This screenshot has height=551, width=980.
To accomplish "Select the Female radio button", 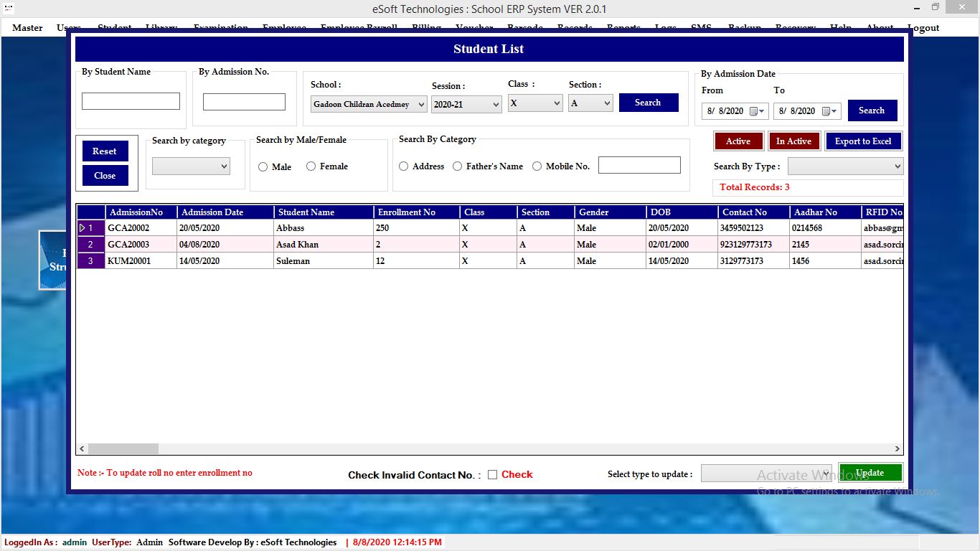I will [x=311, y=166].
